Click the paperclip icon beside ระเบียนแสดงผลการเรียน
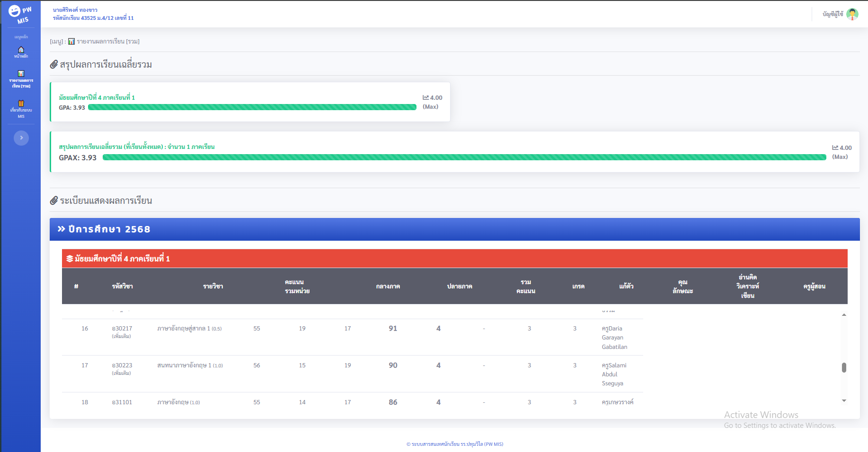 [x=54, y=200]
